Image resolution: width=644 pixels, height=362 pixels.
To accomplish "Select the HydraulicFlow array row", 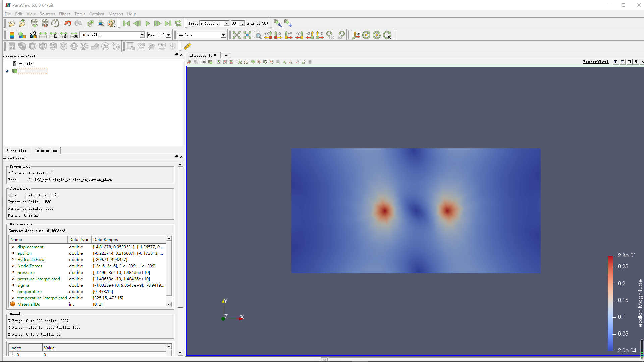I will click(87, 260).
